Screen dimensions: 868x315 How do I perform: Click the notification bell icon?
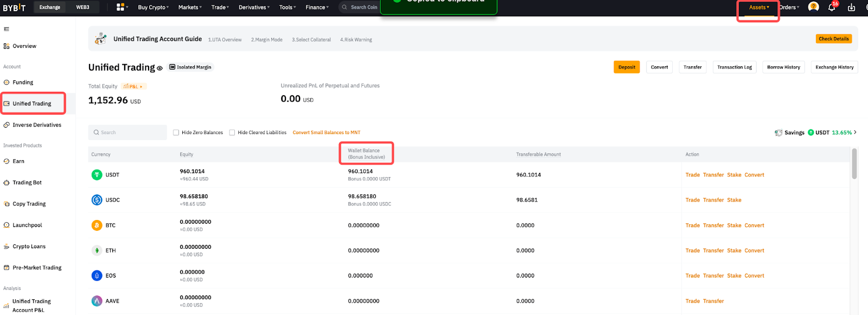tap(831, 8)
